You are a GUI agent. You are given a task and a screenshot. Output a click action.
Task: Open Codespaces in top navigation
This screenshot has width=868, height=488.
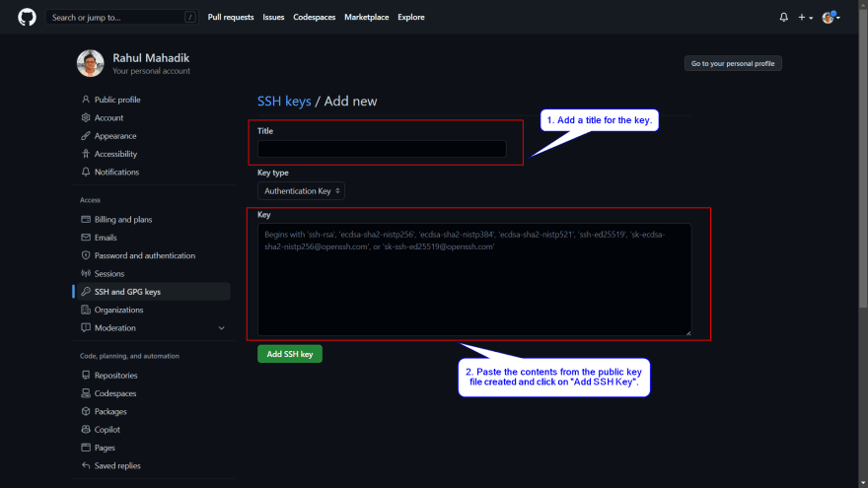[x=315, y=17]
